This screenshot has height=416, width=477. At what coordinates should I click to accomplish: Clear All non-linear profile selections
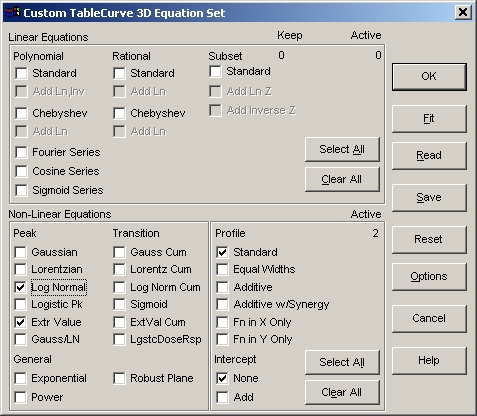coord(342,392)
